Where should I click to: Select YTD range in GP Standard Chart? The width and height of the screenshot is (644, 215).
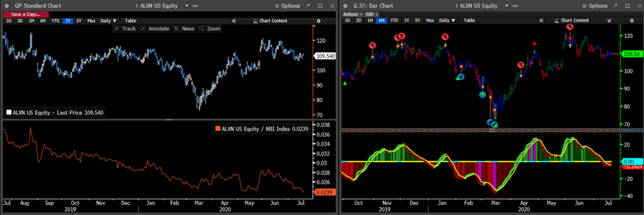55,20
